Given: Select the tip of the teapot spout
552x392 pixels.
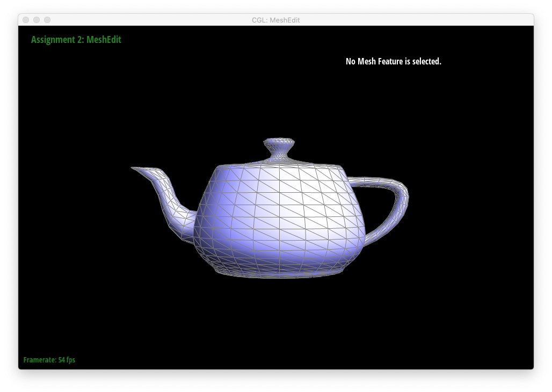Looking at the screenshot, I should coord(135,169).
